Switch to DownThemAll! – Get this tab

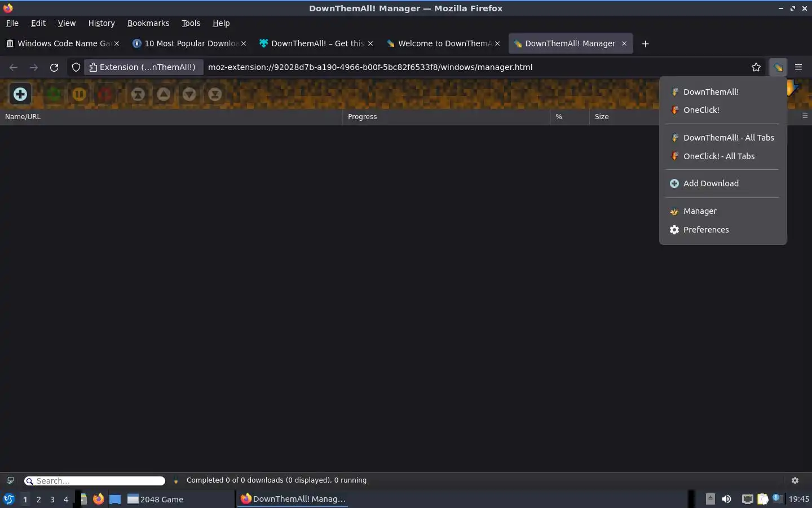(316, 43)
